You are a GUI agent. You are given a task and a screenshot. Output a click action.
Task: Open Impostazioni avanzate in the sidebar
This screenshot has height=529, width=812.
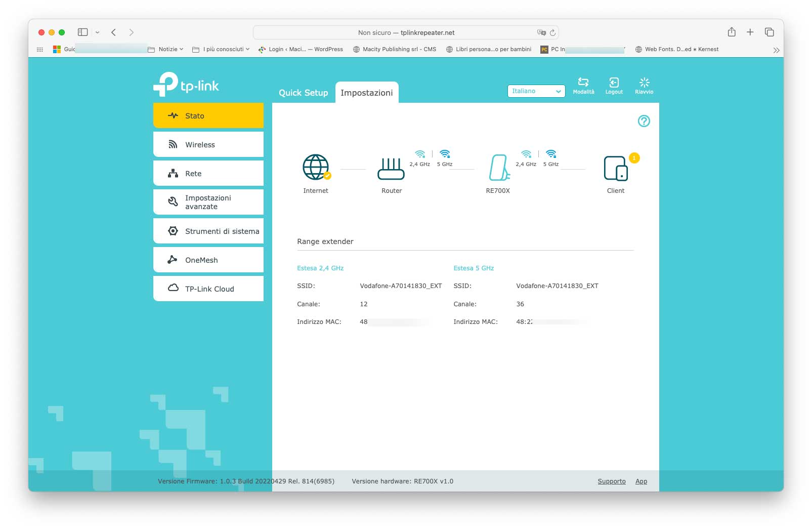[208, 202]
